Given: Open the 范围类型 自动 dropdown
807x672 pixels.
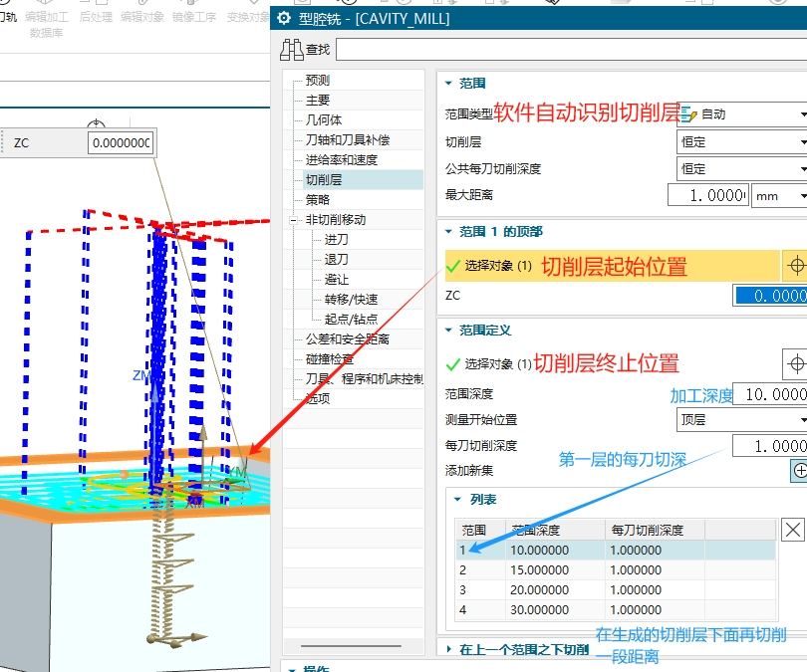Looking at the screenshot, I should point(741,114).
